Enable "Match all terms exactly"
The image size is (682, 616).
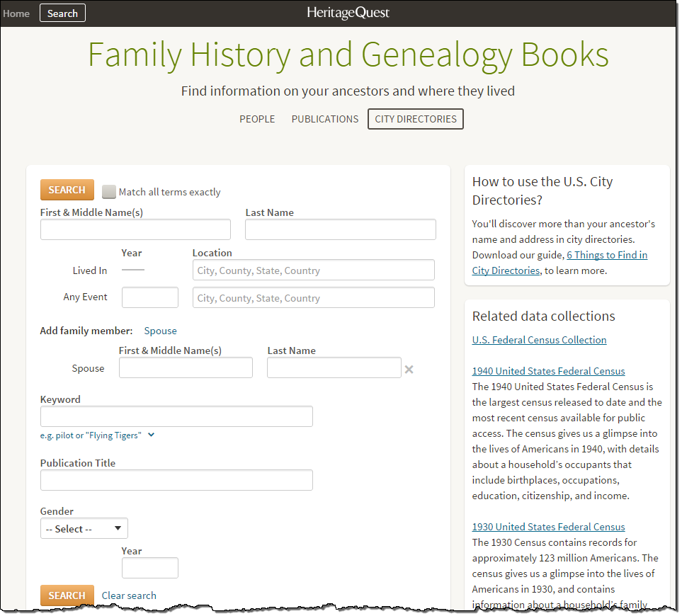110,190
